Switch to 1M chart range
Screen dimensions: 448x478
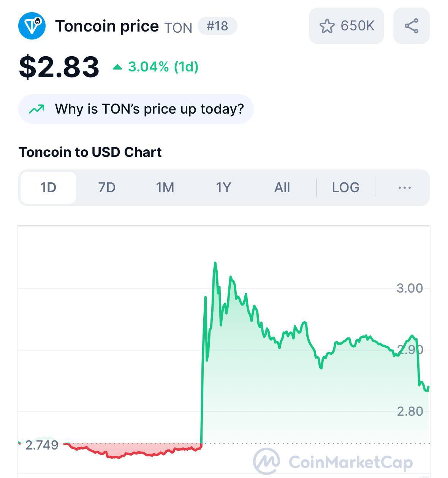coord(165,188)
